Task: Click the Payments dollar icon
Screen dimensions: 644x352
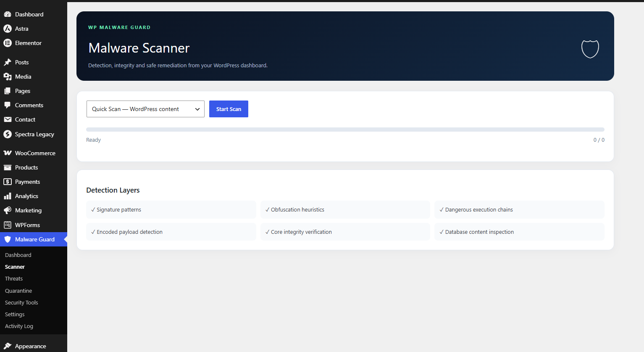Action: point(8,182)
